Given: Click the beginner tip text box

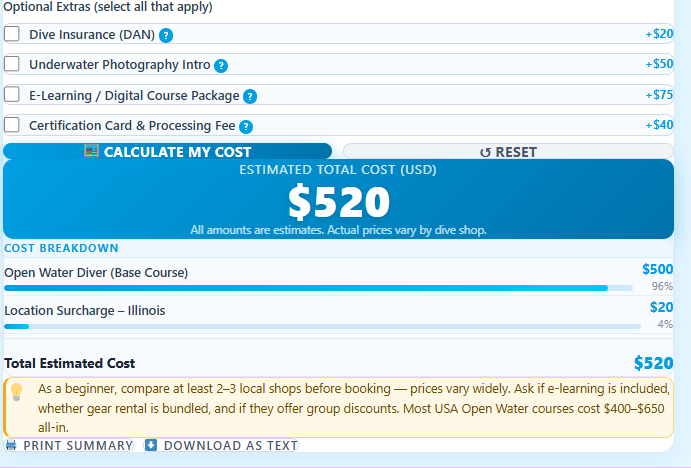Looking at the screenshot, I should [338, 408].
